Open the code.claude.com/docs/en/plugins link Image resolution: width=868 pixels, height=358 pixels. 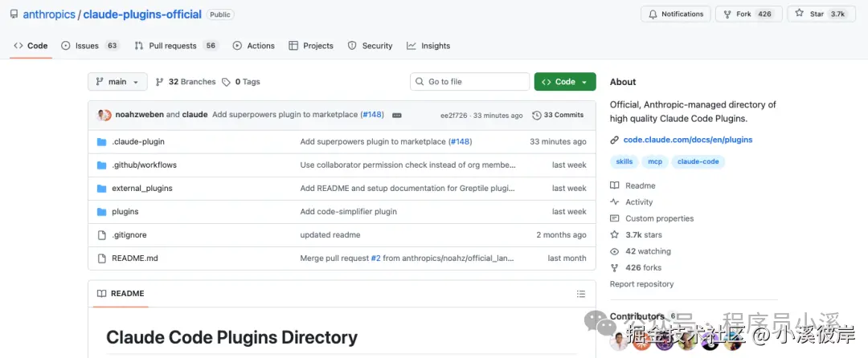(687, 140)
